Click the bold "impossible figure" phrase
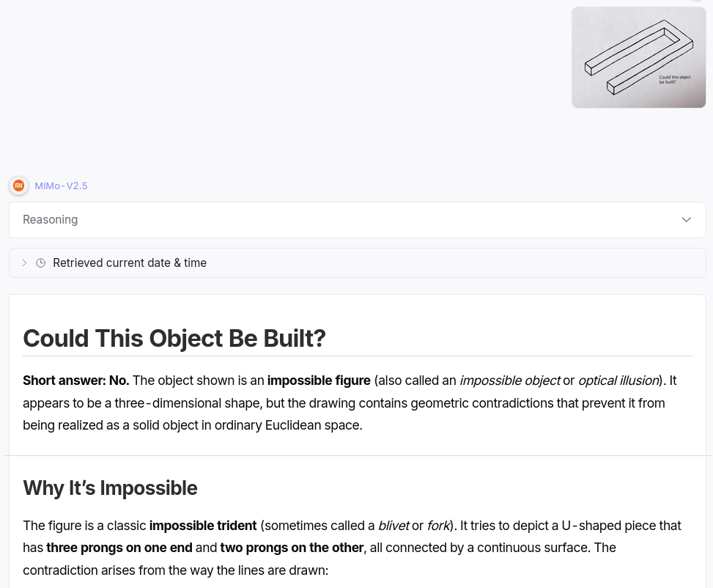 [319, 381]
